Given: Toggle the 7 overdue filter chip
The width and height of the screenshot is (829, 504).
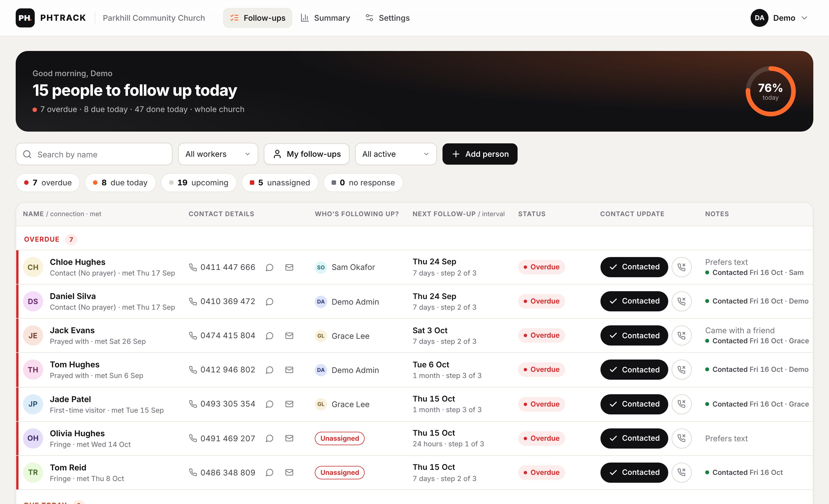Looking at the screenshot, I should 48,183.
